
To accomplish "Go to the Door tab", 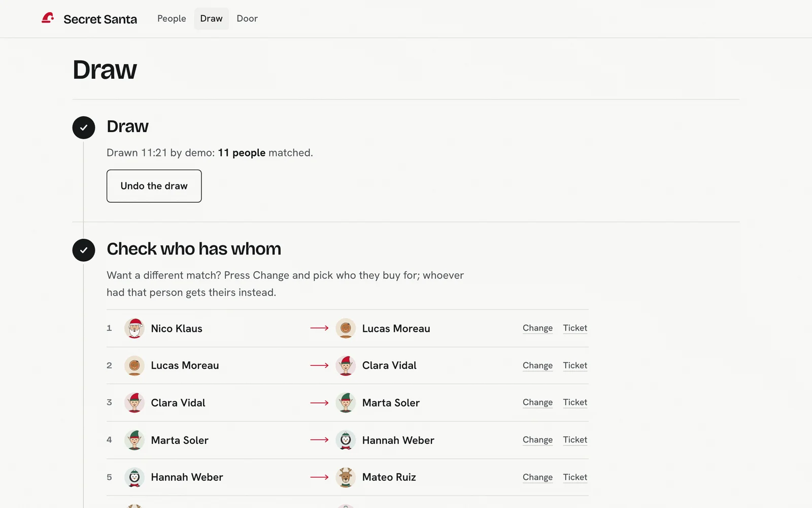I will pyautogui.click(x=247, y=18).
